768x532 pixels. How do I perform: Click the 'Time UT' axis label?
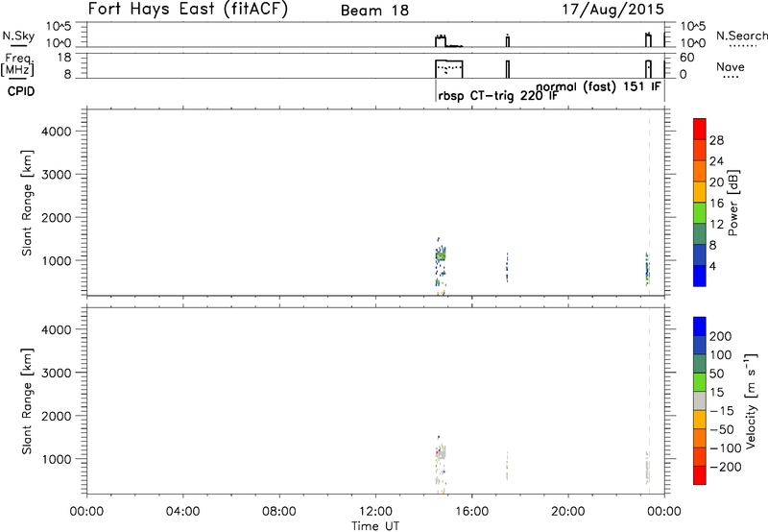coord(375,525)
